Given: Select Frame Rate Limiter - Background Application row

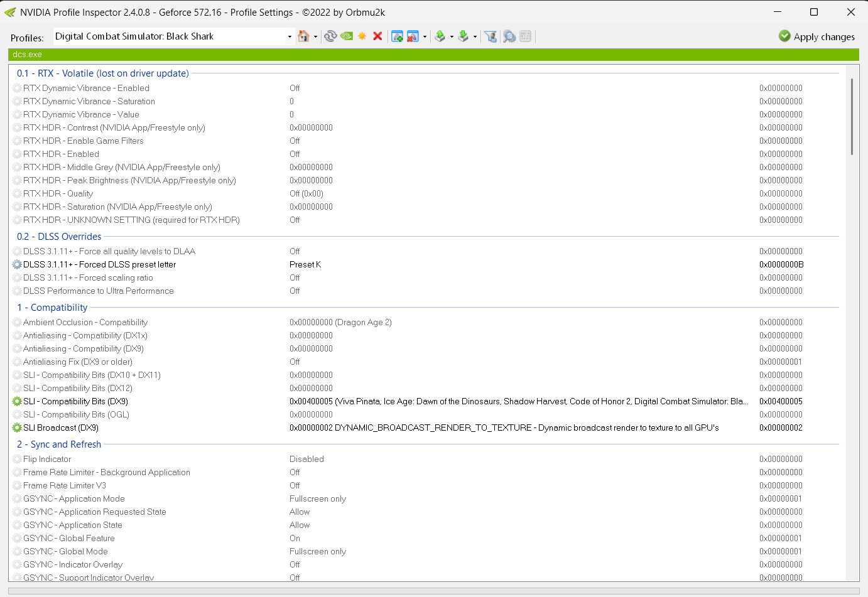Looking at the screenshot, I should (x=107, y=473).
